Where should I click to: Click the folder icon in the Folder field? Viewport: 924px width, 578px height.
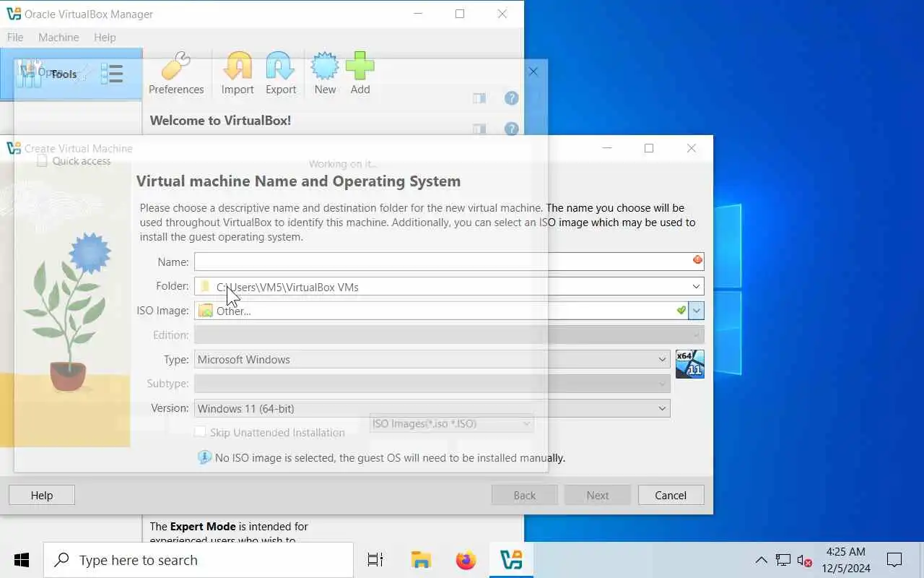[206, 286]
